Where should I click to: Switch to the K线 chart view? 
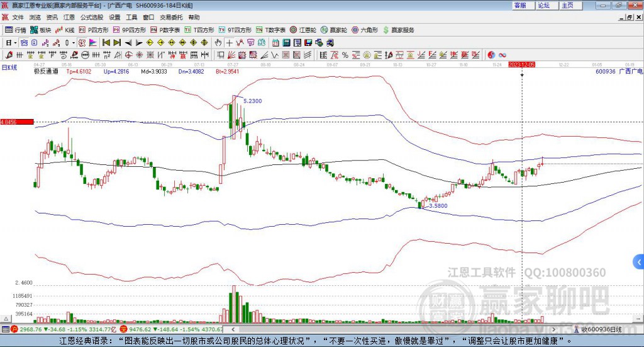pos(65,30)
